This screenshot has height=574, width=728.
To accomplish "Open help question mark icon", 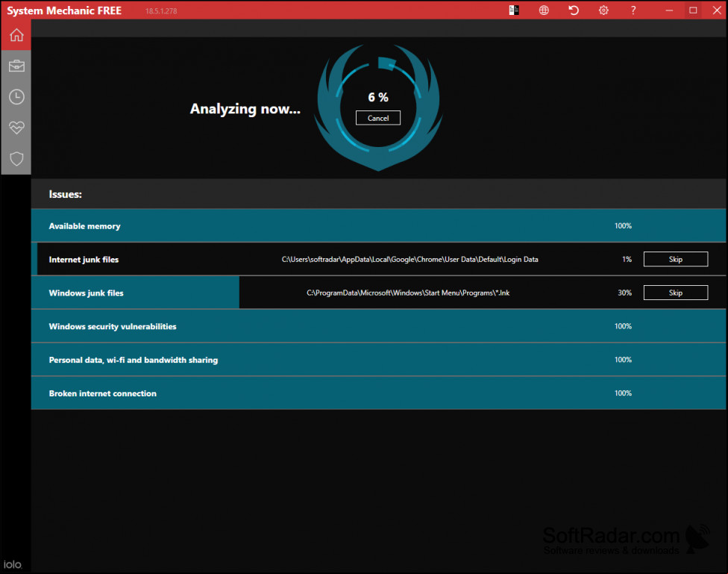I will pos(633,10).
